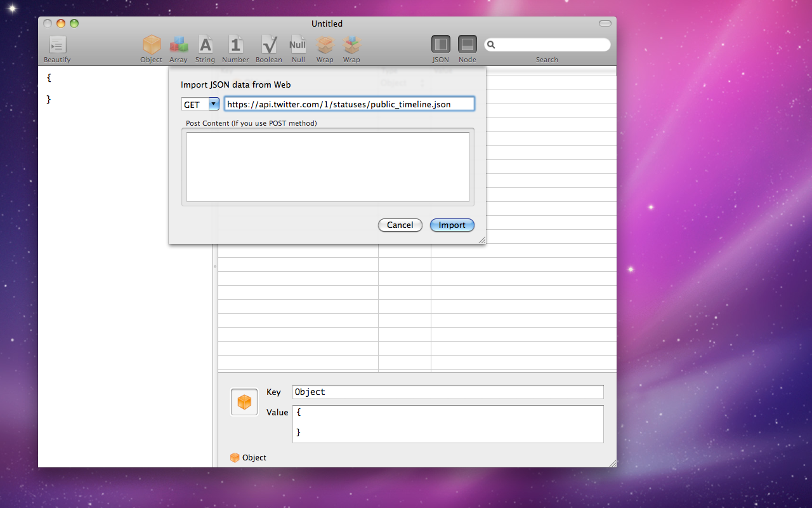Click the Twitter API URL field
Screen dimensions: 812x508
349,104
